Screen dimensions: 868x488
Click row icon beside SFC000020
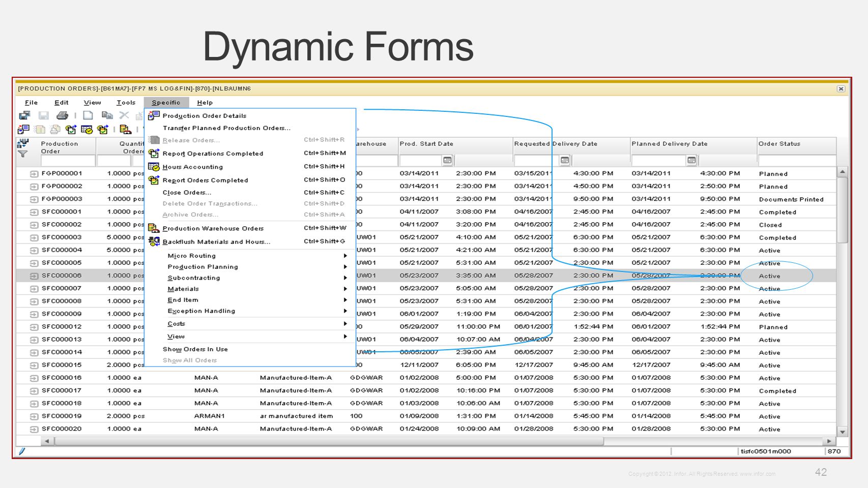tap(34, 429)
